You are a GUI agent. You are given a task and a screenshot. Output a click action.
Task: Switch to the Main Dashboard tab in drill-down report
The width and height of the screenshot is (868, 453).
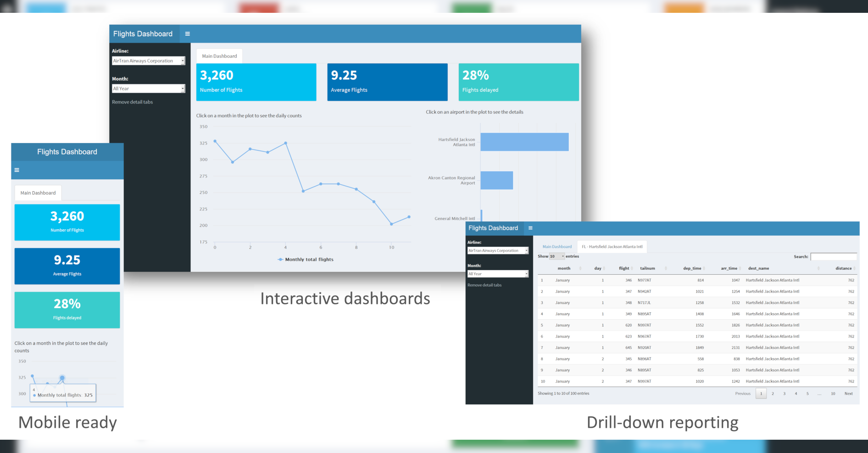tap(557, 246)
